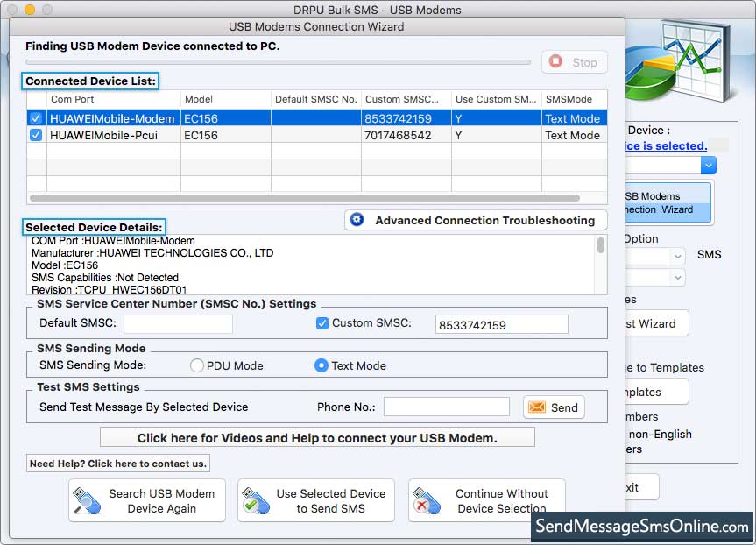Click the Stop button label
Screen dimensions: 756x545
click(584, 62)
